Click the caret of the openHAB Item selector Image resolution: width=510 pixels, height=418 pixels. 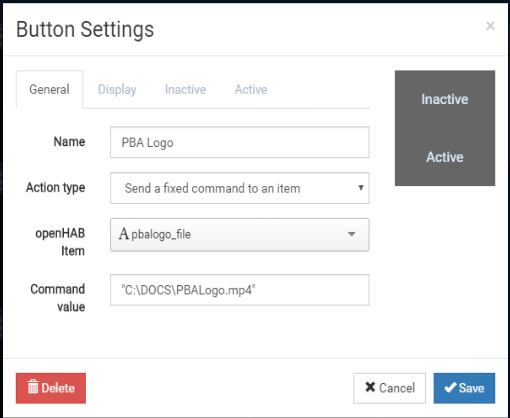coord(351,234)
